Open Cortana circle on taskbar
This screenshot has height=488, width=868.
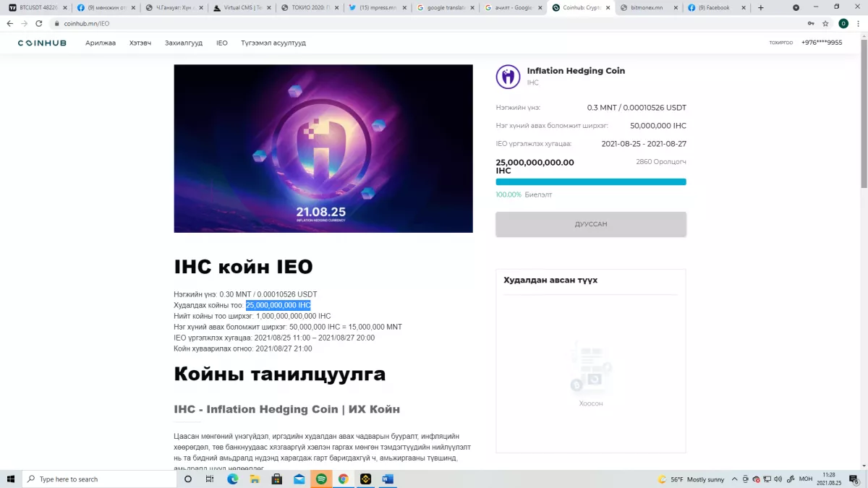point(188,479)
